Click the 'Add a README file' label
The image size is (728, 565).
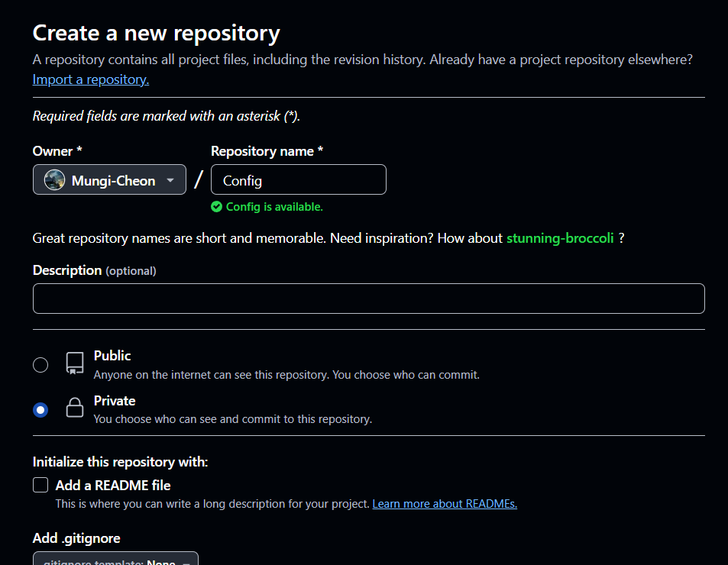113,486
